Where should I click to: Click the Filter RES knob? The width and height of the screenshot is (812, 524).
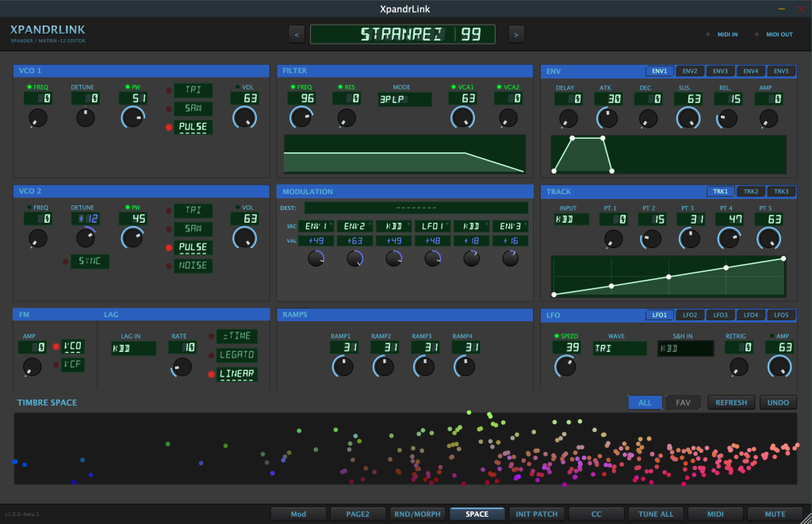click(x=347, y=118)
